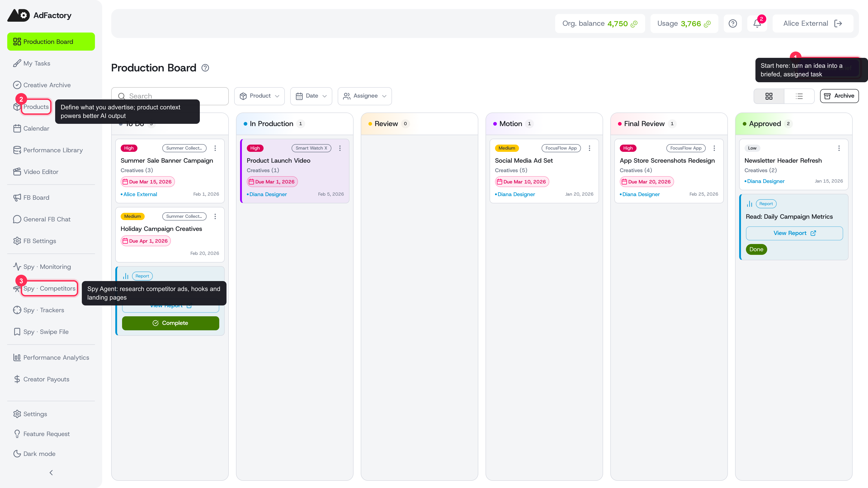This screenshot has height=488, width=868.
Task: Open My Tasks pen icon
Action: [x=17, y=63]
